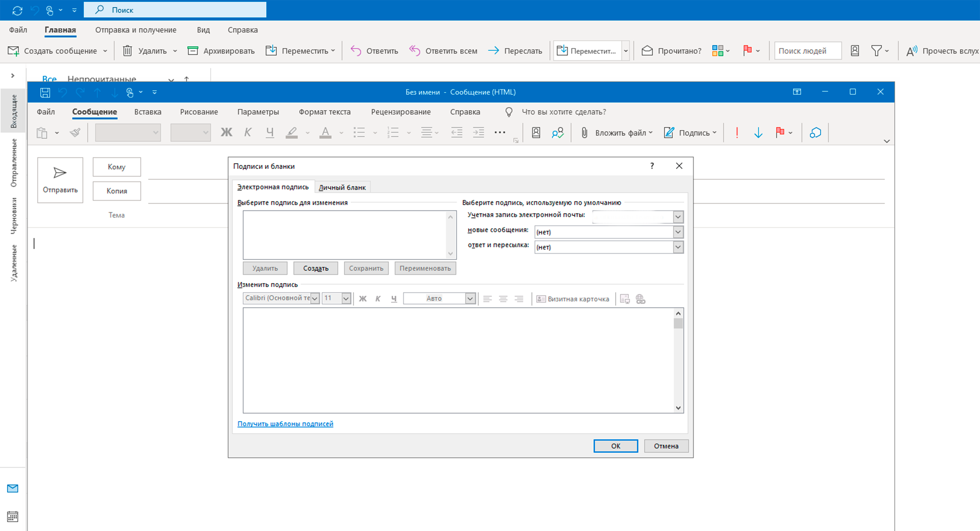This screenshot has width=980, height=531.
Task: Click the text highlight color icon
Action: (291, 132)
